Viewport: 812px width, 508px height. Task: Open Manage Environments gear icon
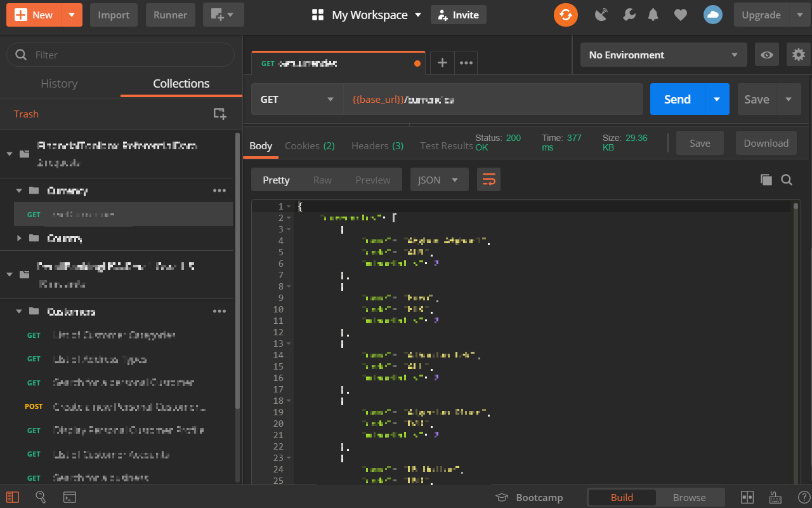point(799,55)
